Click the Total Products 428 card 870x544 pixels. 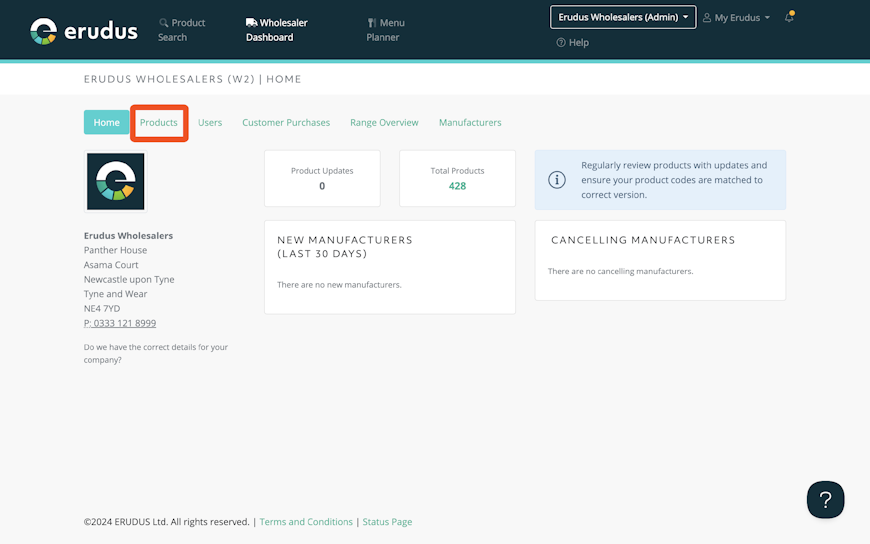click(457, 178)
